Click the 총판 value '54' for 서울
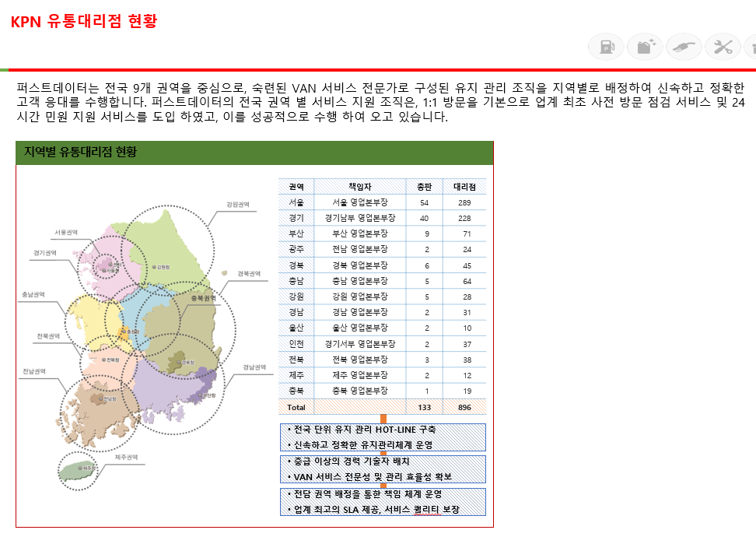Image resolution: width=756 pixels, height=537 pixels. coord(425,202)
